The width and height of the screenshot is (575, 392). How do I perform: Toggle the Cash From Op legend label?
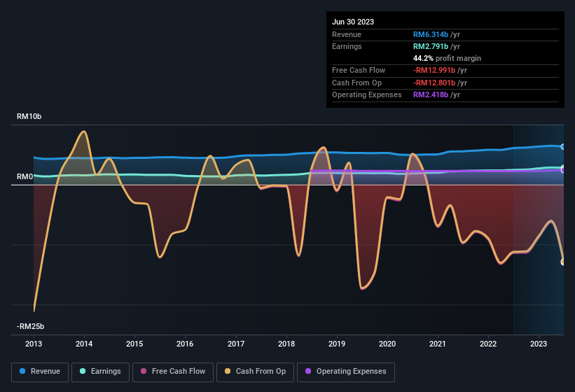tap(259, 371)
